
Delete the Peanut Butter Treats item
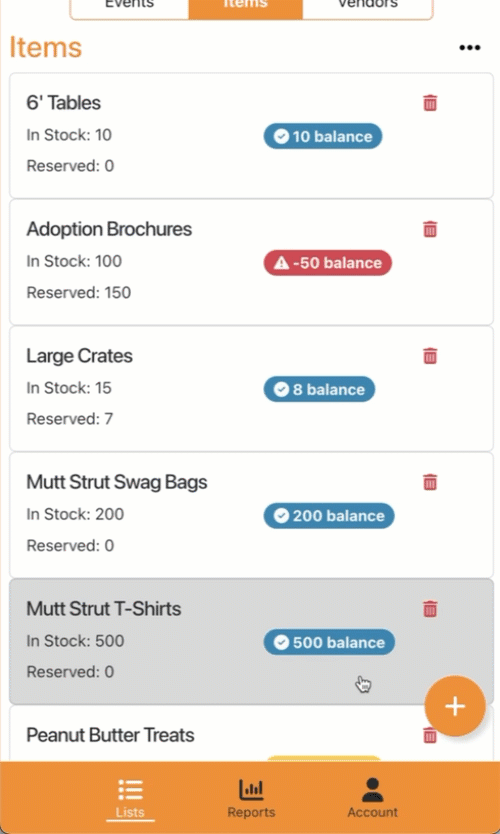[430, 736]
